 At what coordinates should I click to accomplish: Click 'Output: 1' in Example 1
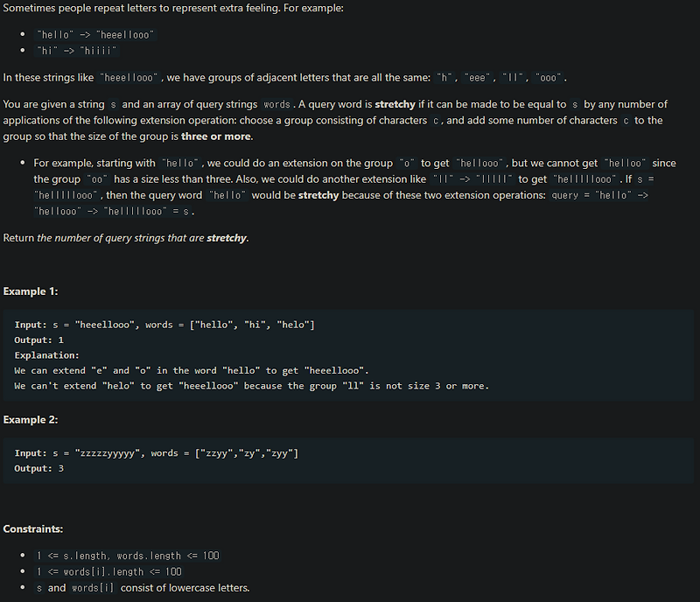click(x=38, y=340)
